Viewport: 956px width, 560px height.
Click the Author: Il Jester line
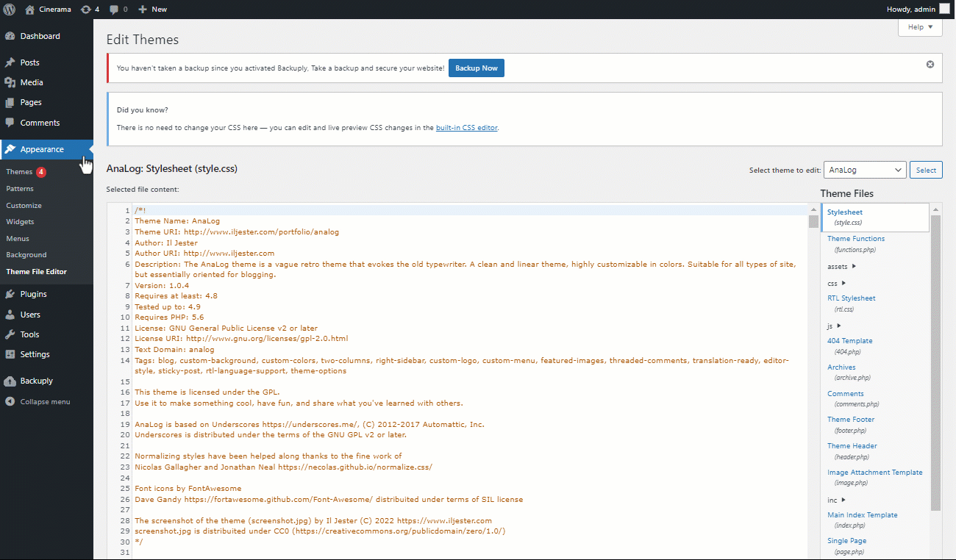pos(166,243)
